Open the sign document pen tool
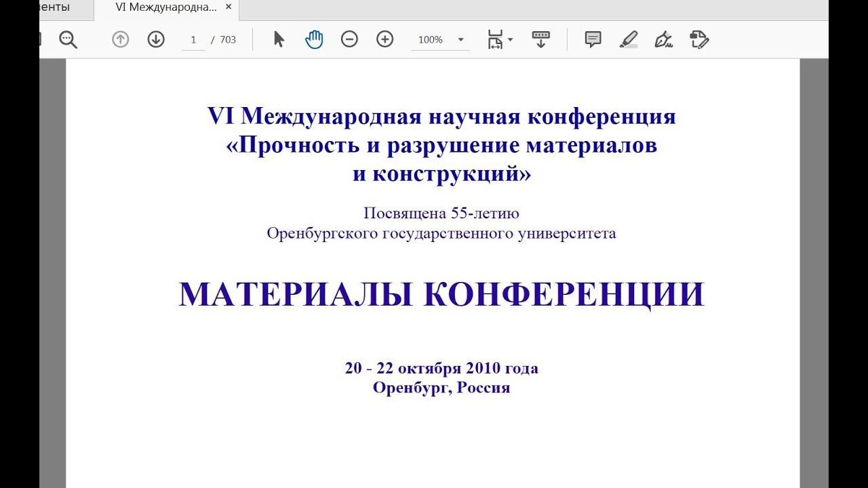 663,39
